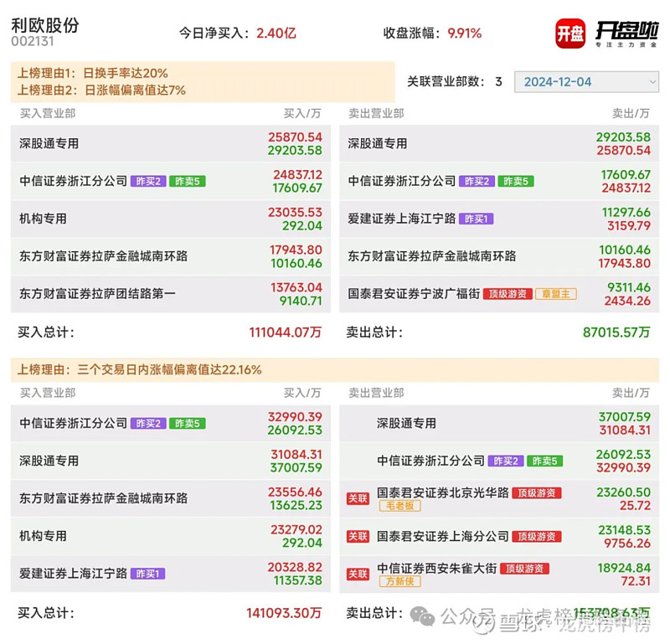Open the 国泰君安证券北京光华路 seller row
The image size is (670, 644).
pos(499,498)
